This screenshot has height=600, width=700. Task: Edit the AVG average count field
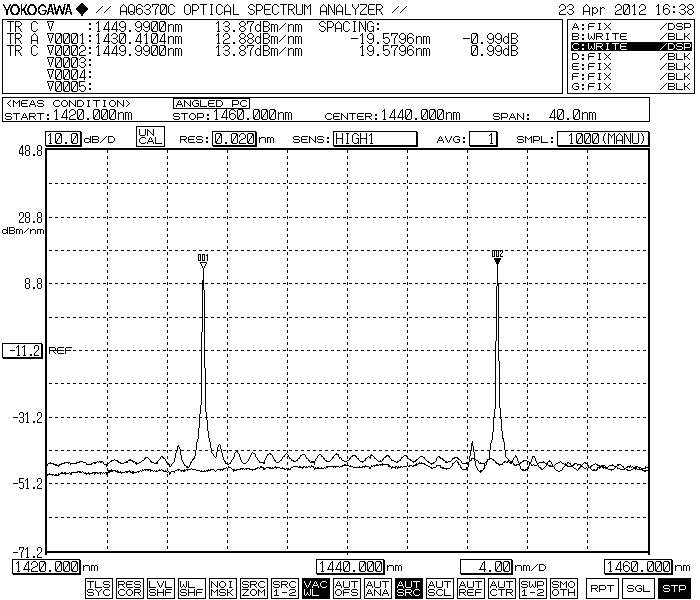point(483,139)
